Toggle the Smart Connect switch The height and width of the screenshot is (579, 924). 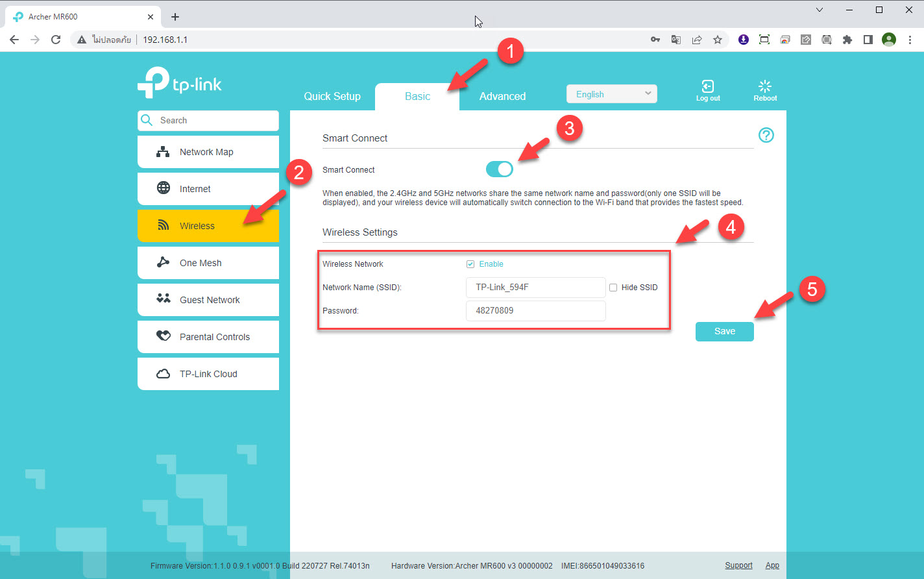(x=500, y=169)
